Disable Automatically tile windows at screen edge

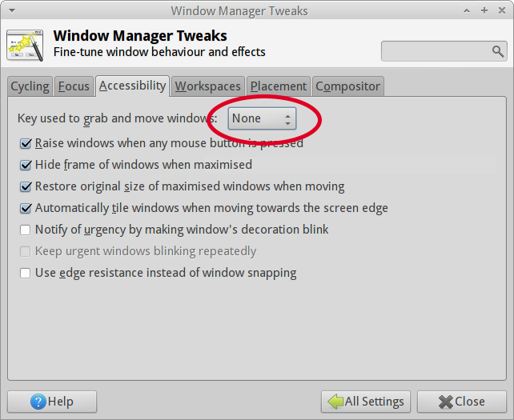(x=26, y=208)
